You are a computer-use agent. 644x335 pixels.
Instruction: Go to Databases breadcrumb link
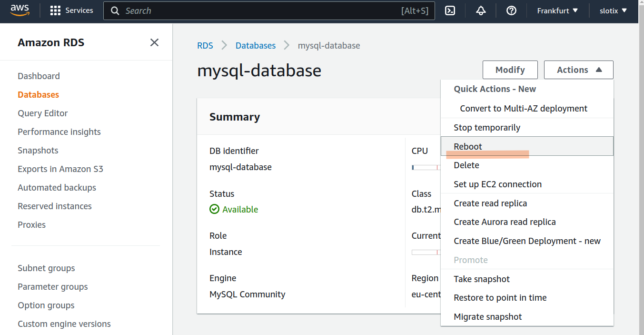coord(256,46)
